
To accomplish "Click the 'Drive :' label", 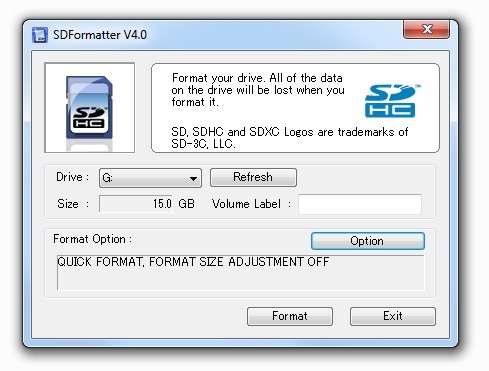I will tap(72, 177).
